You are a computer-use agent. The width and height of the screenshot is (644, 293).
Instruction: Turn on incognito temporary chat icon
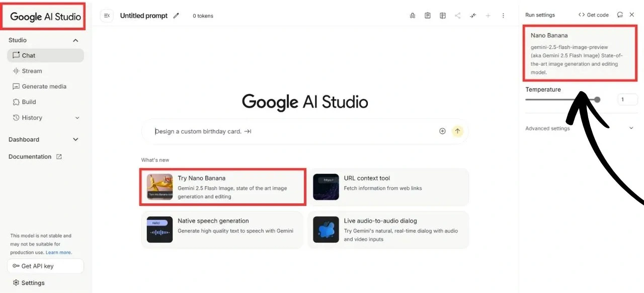[x=413, y=16]
